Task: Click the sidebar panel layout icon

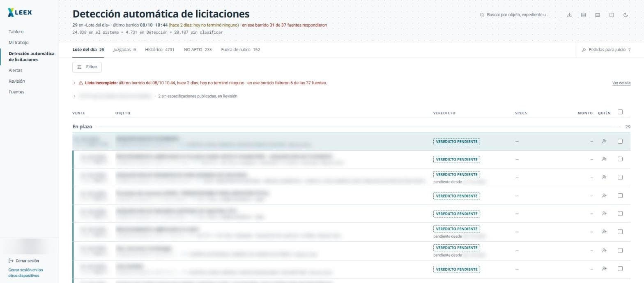Action: point(612,15)
